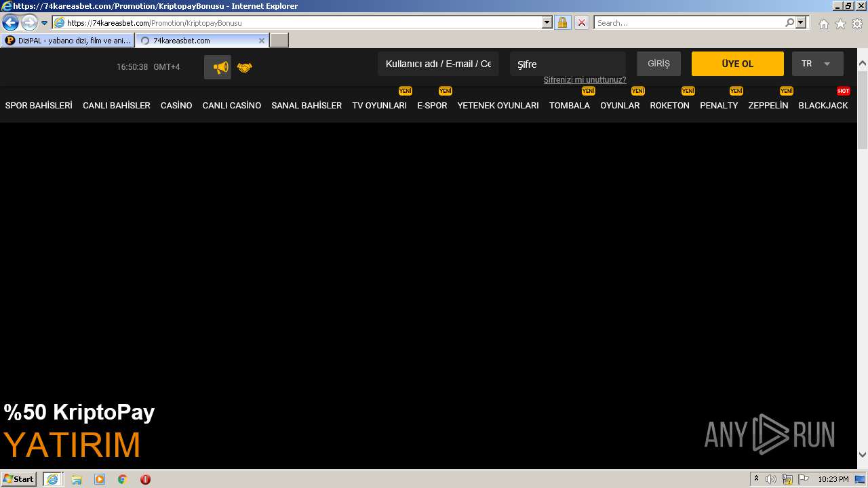Click the yellow ÜYE OL button
Viewport: 868px width, 488px height.
tap(737, 64)
